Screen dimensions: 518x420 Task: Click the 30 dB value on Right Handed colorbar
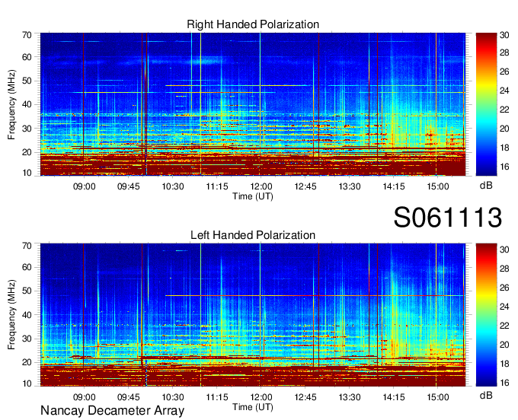(x=504, y=35)
